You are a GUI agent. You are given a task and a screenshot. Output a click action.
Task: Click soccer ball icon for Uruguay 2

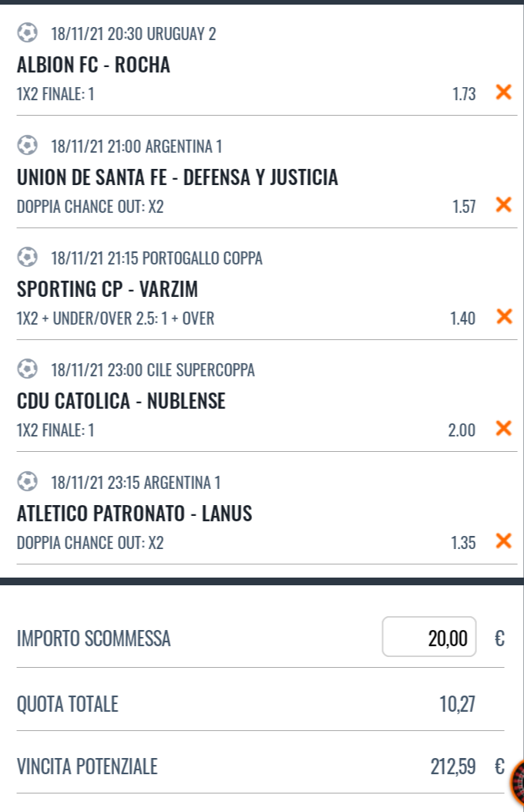click(x=27, y=32)
